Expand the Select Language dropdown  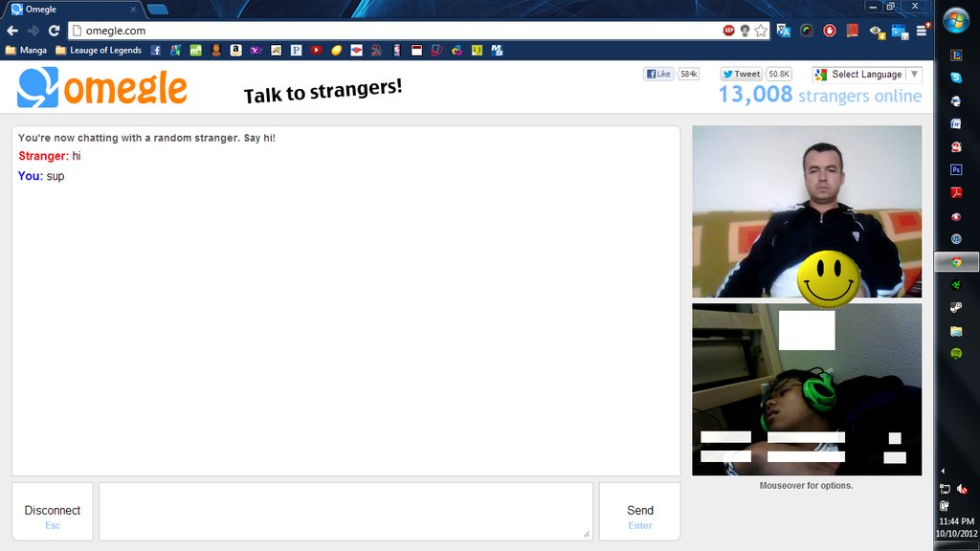pos(866,75)
